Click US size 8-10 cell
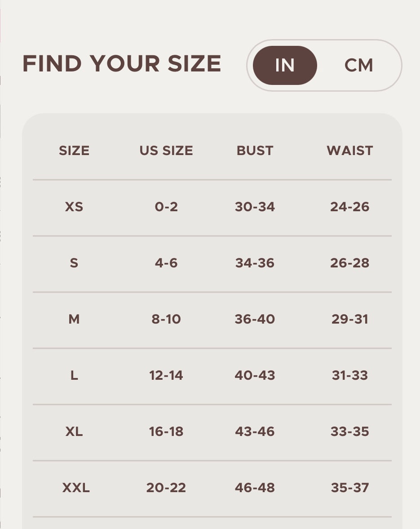The height and width of the screenshot is (529, 420). point(166,319)
